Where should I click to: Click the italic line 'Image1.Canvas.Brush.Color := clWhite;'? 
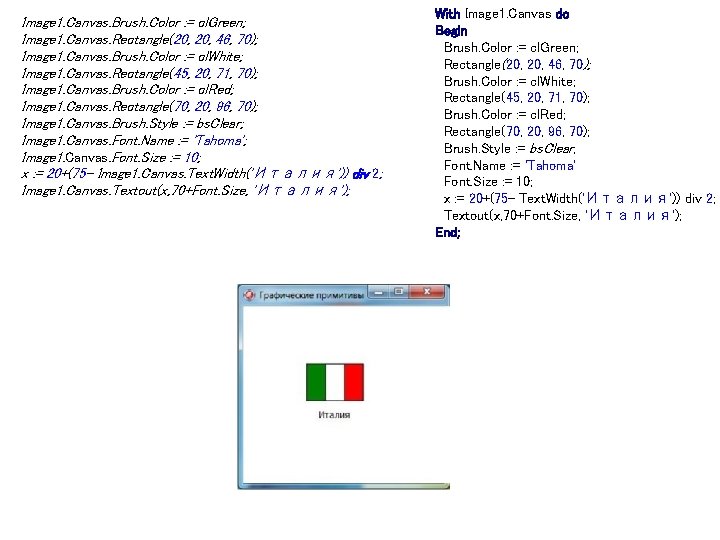pos(132,56)
